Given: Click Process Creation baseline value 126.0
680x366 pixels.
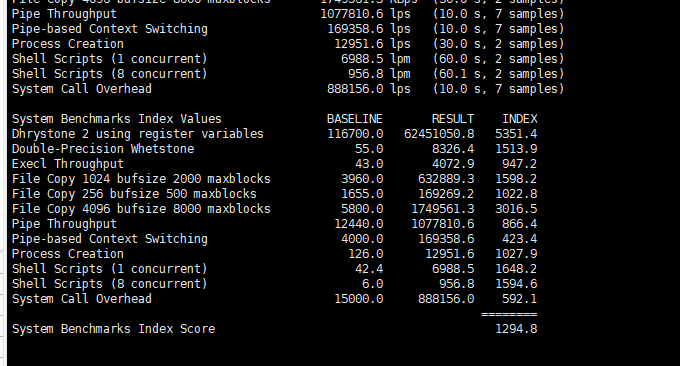Looking at the screenshot, I should tap(366, 254).
